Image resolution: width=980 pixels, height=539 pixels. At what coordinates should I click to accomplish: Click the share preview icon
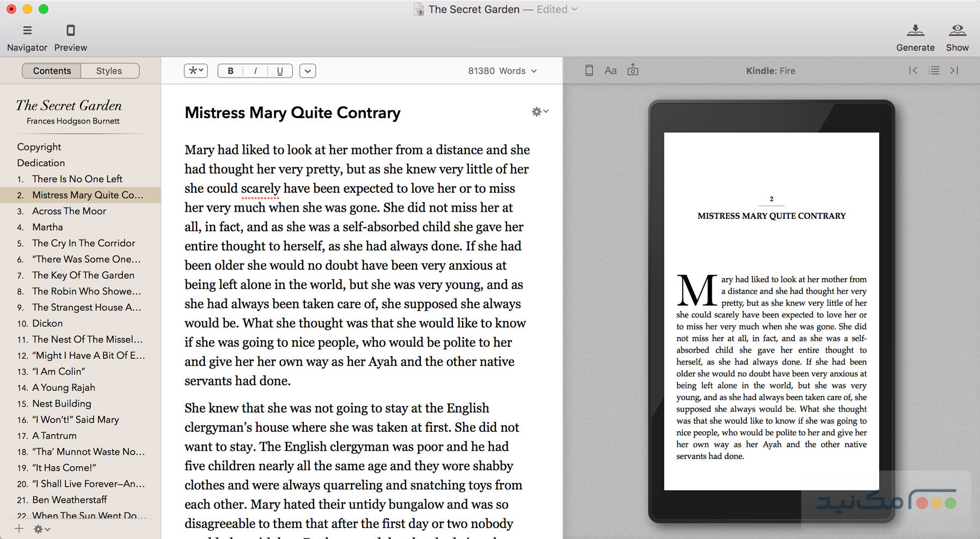633,70
